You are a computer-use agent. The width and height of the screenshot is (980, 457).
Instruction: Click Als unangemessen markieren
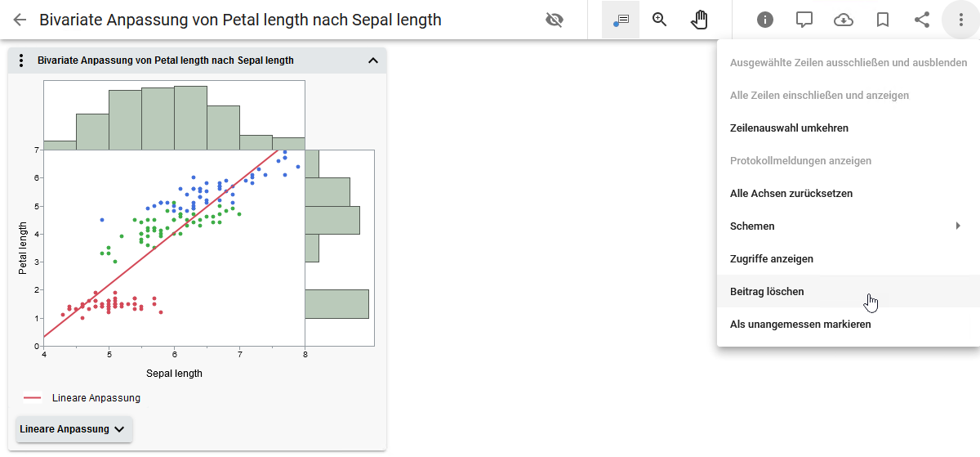(800, 325)
